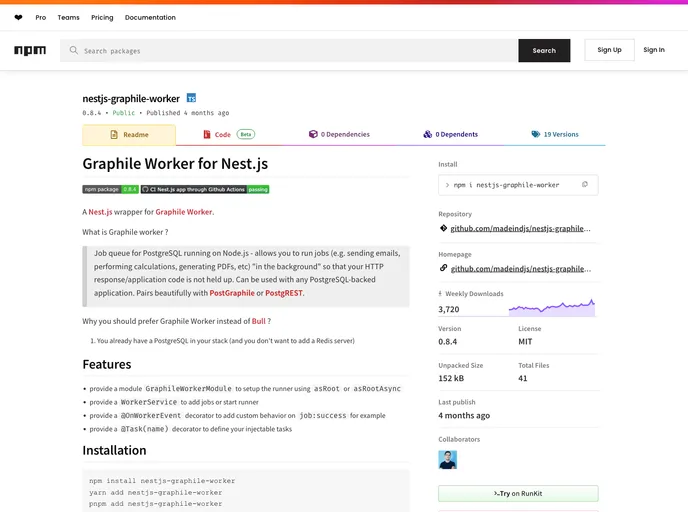
Task: Click the search magnifier icon
Action: [74, 50]
